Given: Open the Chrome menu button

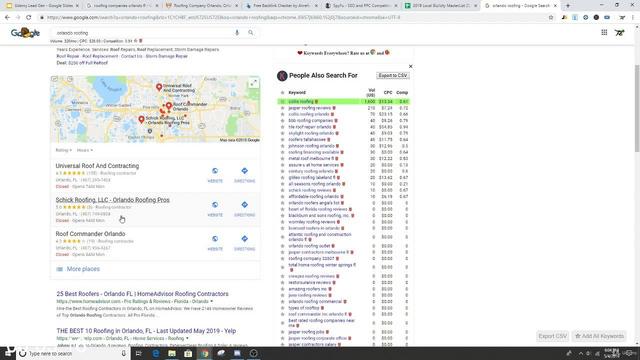Looking at the screenshot, I should (x=633, y=18).
